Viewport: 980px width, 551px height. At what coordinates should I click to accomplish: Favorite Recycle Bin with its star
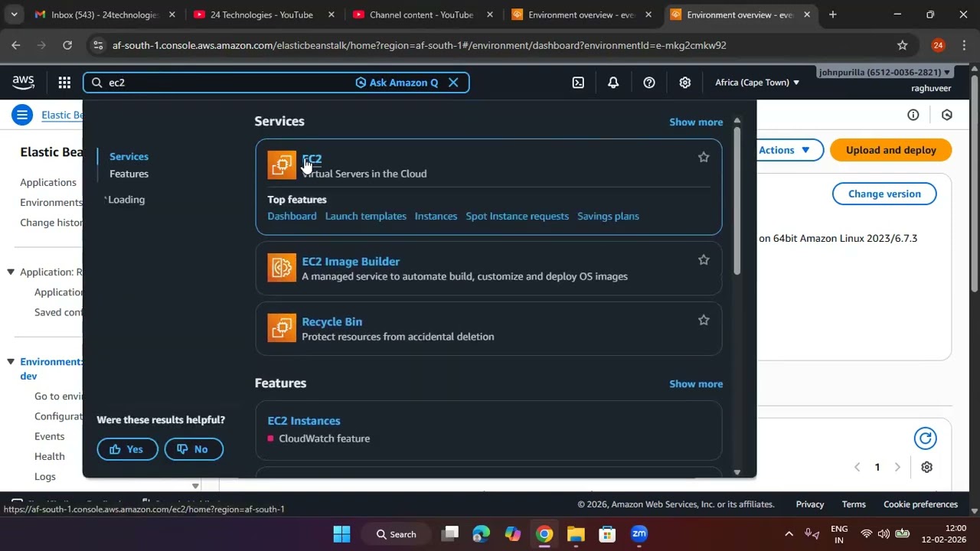tap(704, 321)
